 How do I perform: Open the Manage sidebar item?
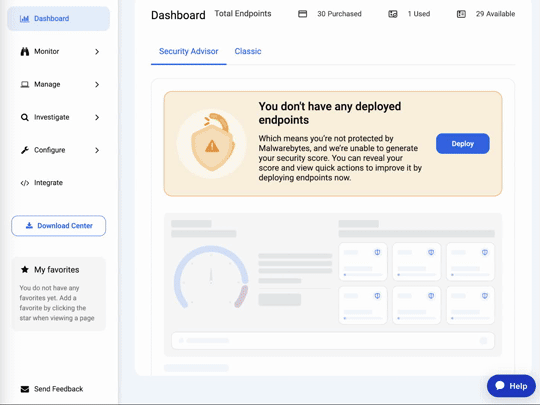(x=59, y=84)
